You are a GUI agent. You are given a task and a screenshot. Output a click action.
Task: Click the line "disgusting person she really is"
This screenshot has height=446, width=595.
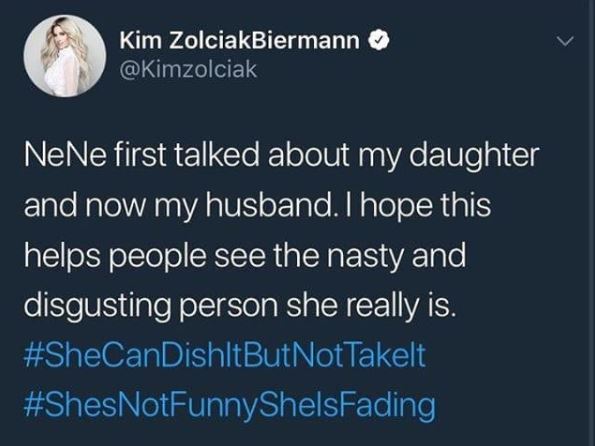tap(239, 305)
